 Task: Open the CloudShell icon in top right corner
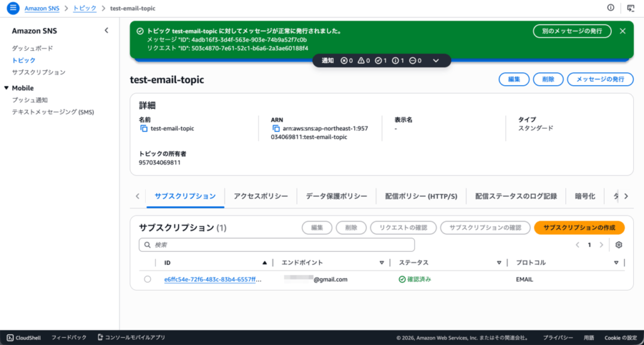tap(630, 8)
